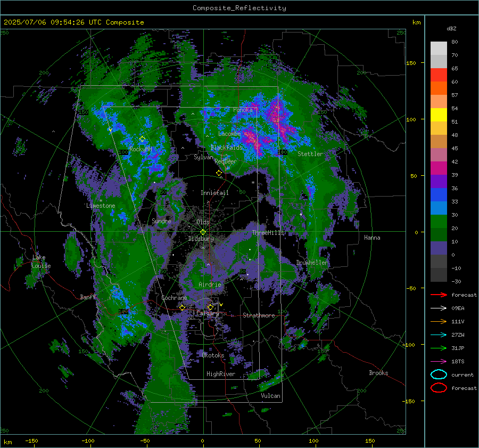Click the Stettler city label

310,154
